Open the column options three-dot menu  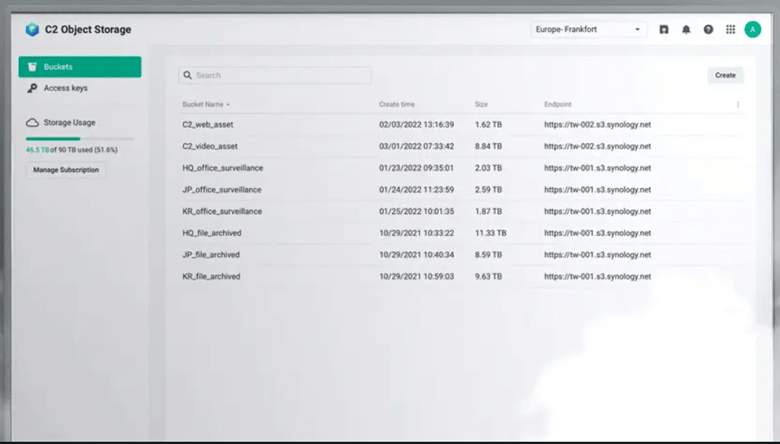738,104
